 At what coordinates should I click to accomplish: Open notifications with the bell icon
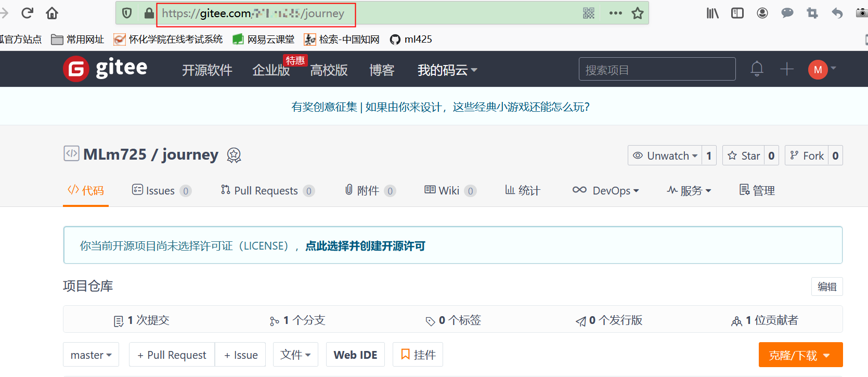click(x=757, y=69)
